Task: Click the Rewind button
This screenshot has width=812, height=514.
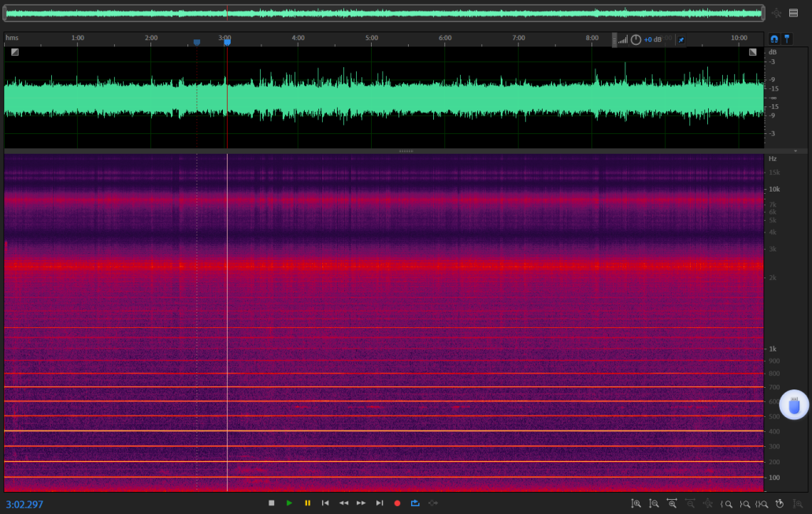Action: 343,503
